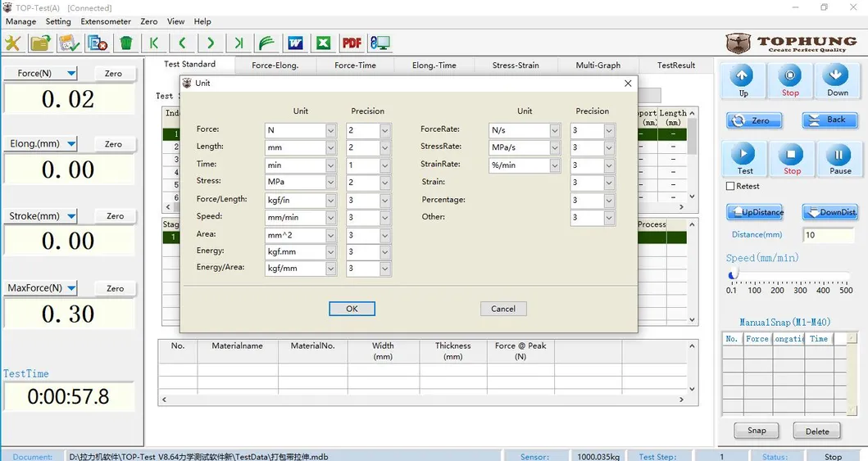Start the test with Test play button

tap(744, 159)
